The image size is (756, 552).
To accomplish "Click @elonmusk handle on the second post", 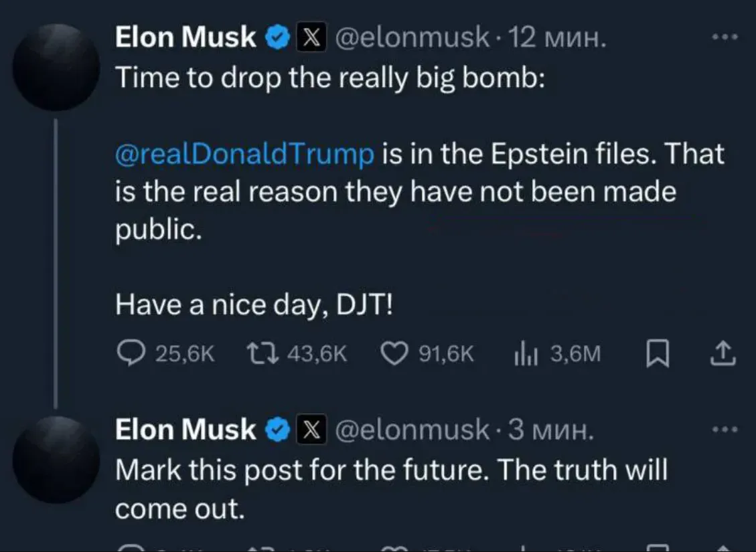I will tap(412, 429).
